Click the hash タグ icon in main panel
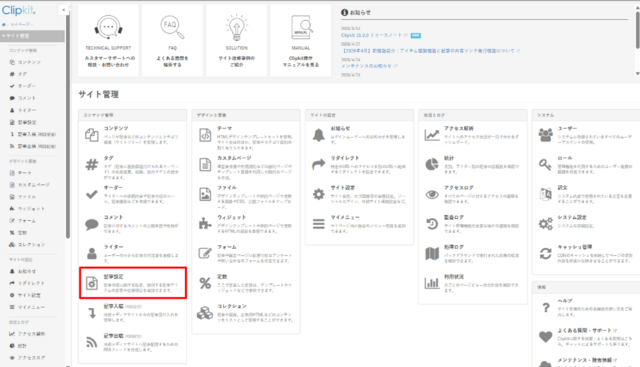This screenshot has height=367, width=640. 92,165
